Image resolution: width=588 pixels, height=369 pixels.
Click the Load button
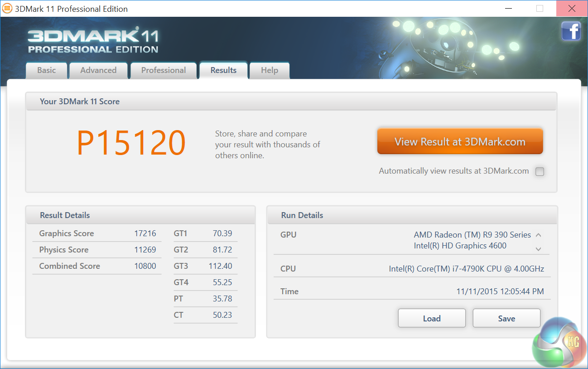[x=432, y=318]
